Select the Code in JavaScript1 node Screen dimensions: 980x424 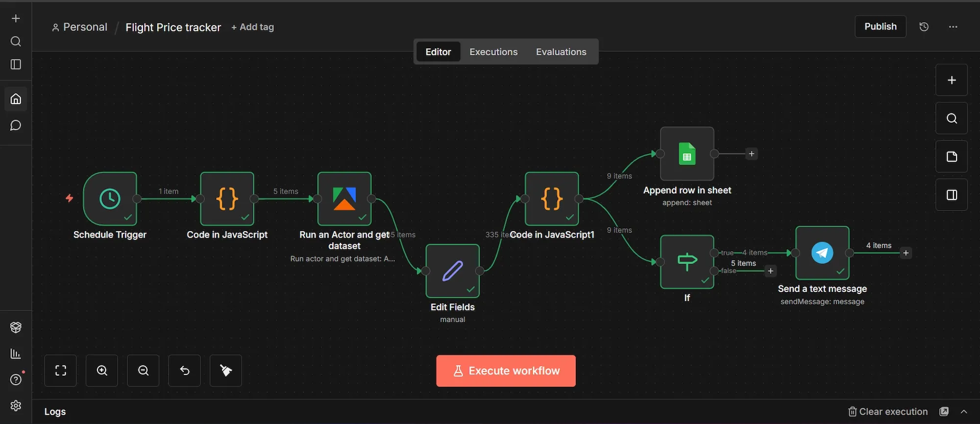point(552,199)
